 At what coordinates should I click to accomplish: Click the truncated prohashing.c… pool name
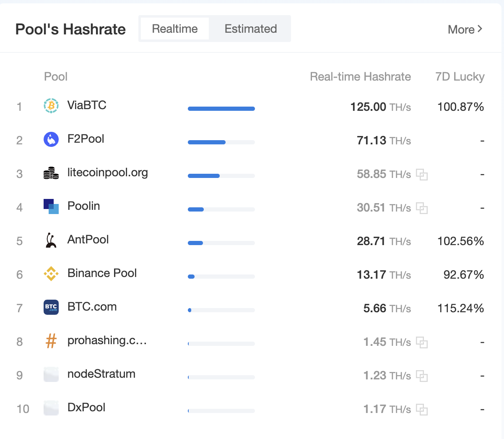click(x=107, y=340)
